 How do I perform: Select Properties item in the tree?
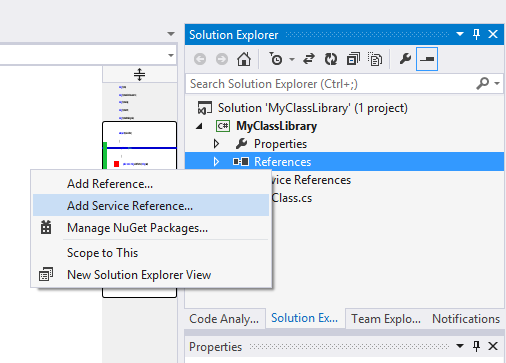280,144
